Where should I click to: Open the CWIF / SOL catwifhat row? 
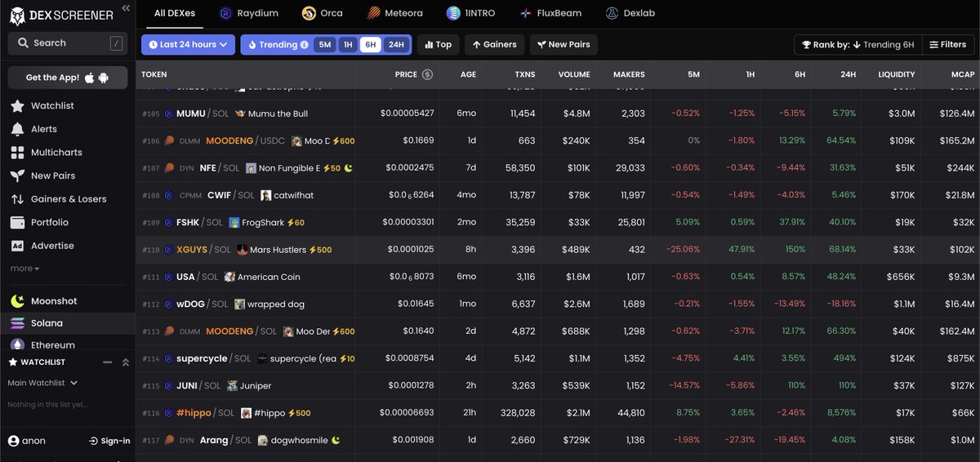pyautogui.click(x=558, y=195)
